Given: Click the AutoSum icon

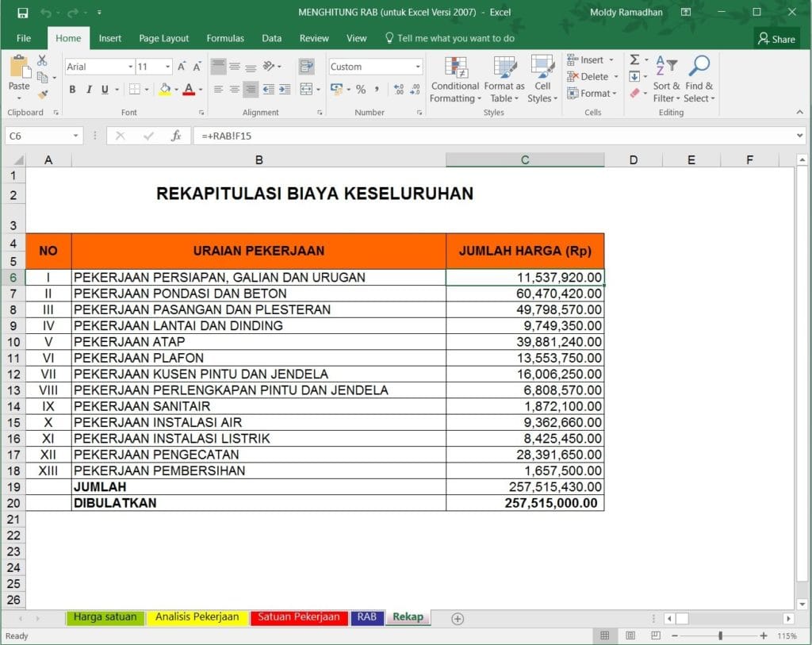Looking at the screenshot, I should (x=636, y=60).
